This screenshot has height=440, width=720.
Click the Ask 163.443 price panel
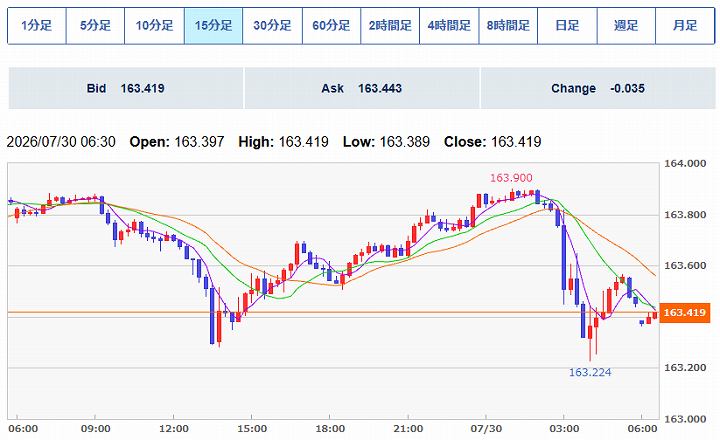click(362, 88)
